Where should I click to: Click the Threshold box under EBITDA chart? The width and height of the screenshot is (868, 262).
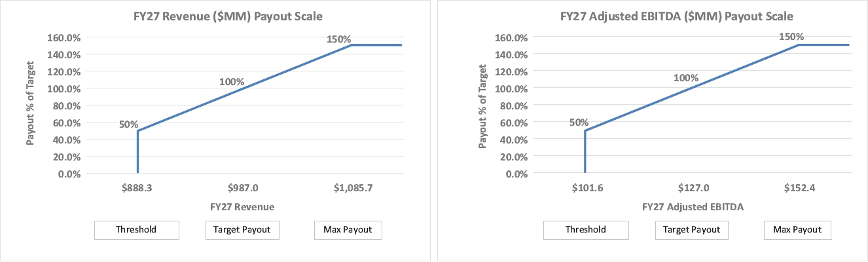[585, 229]
